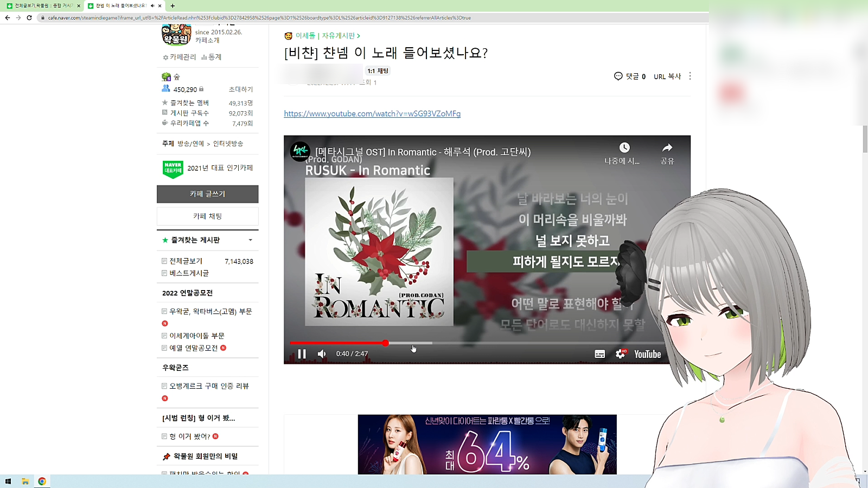Click the 초대하기 invite link

[241, 89]
